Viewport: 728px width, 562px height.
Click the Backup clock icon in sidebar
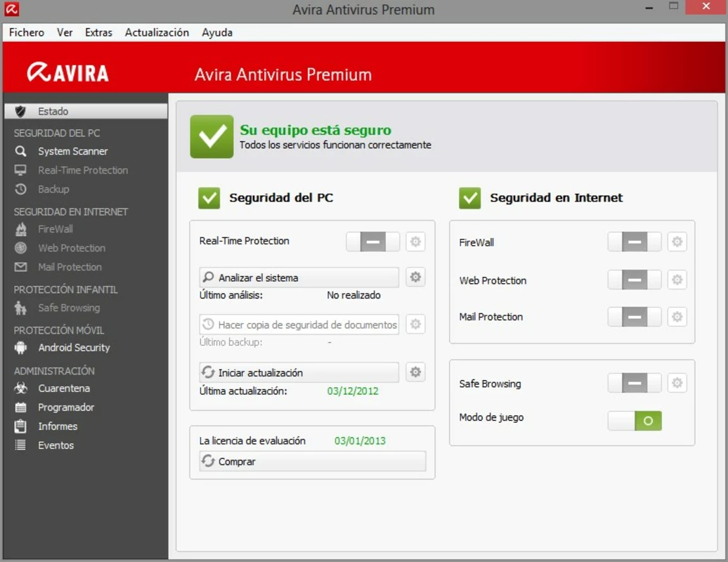[x=20, y=190]
